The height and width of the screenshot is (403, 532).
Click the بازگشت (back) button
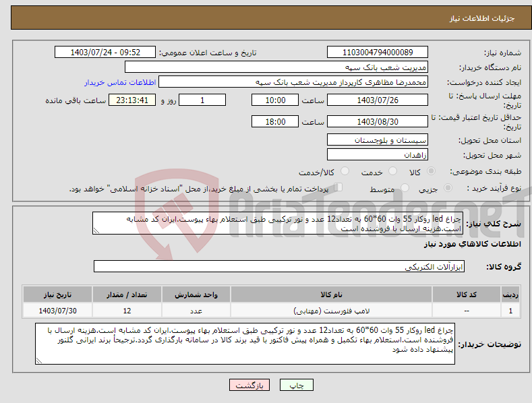click(249, 385)
